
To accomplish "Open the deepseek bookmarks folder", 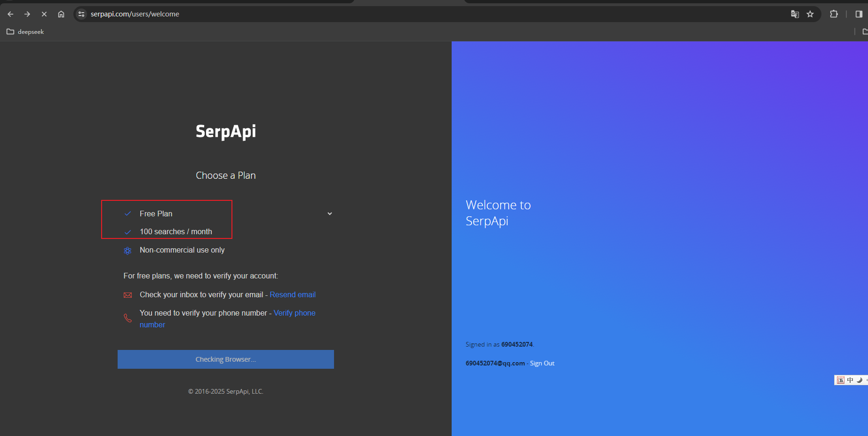I will [25, 32].
